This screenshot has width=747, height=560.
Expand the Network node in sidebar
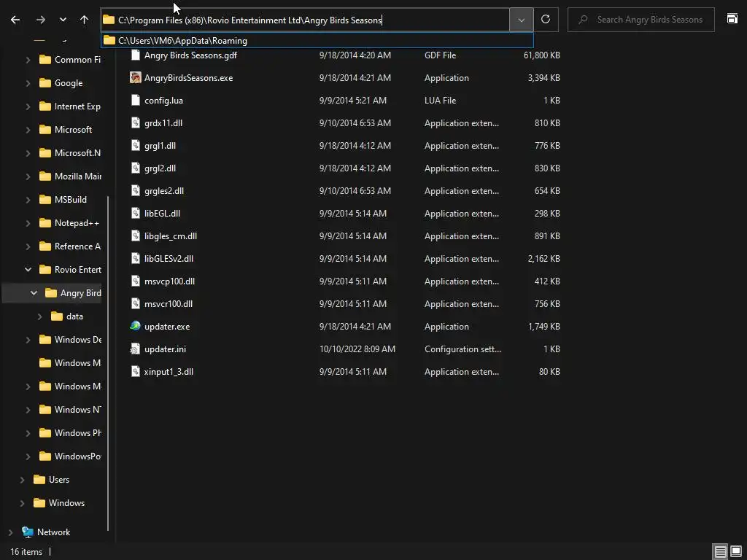tap(10, 532)
